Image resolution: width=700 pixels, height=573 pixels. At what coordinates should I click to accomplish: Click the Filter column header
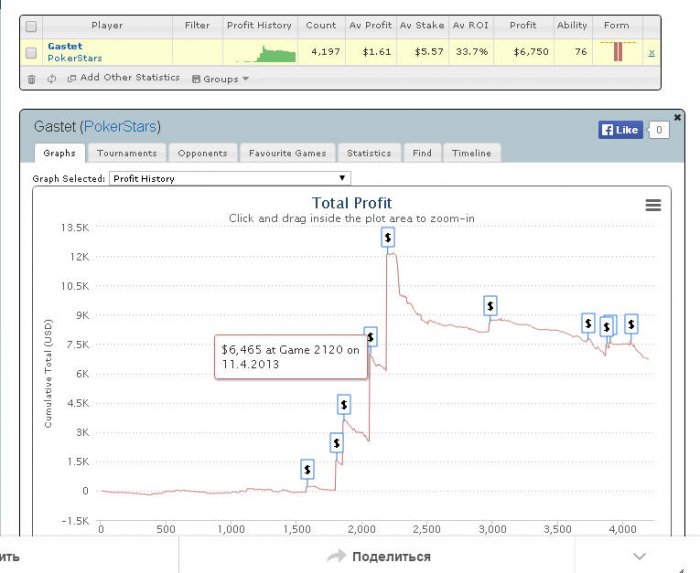197,25
